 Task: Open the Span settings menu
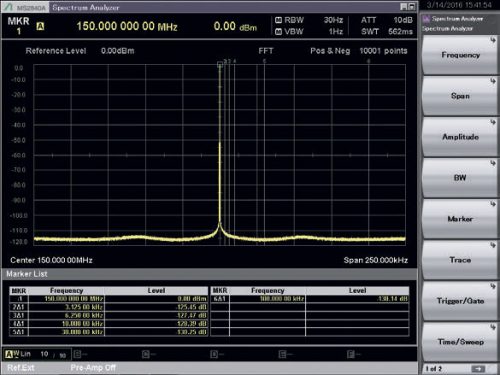pos(460,96)
